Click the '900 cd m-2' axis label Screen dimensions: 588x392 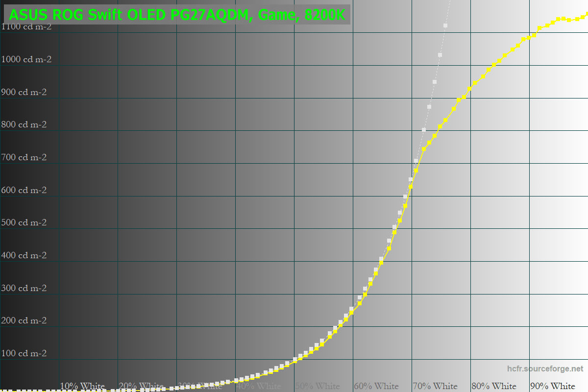(24, 92)
